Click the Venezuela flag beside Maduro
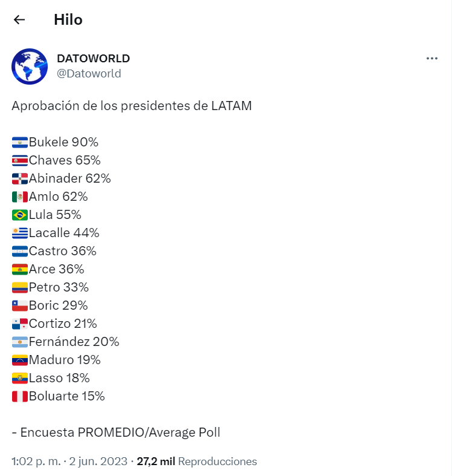This screenshot has height=476, width=452. (x=20, y=360)
